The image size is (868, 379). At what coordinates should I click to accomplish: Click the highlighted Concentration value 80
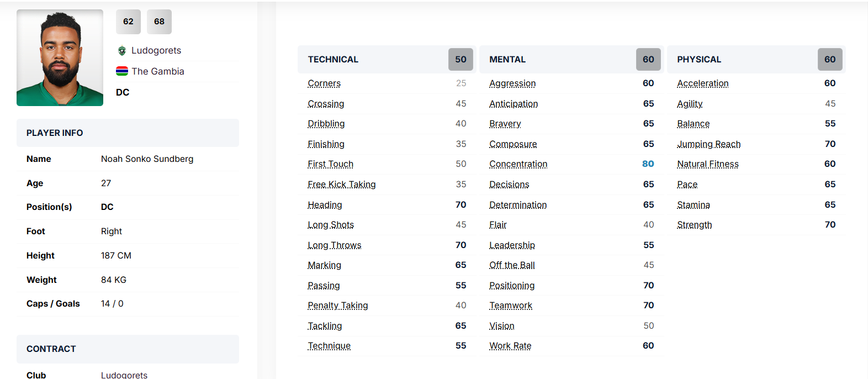click(648, 164)
